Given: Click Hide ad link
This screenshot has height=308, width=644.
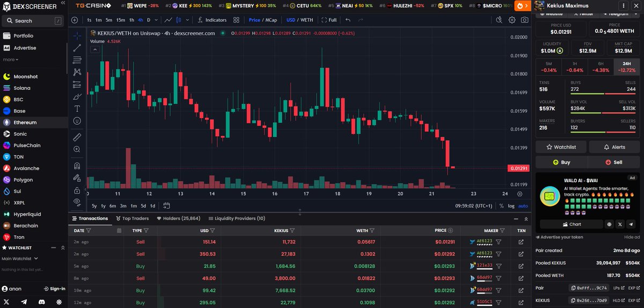Looking at the screenshot, I should pyautogui.click(x=632, y=237).
